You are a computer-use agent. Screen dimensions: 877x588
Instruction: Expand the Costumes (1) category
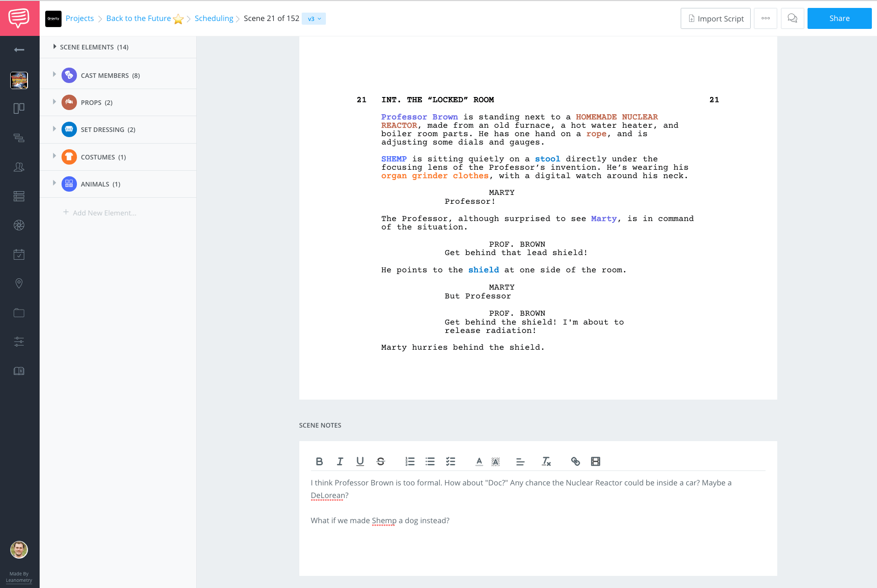tap(55, 156)
